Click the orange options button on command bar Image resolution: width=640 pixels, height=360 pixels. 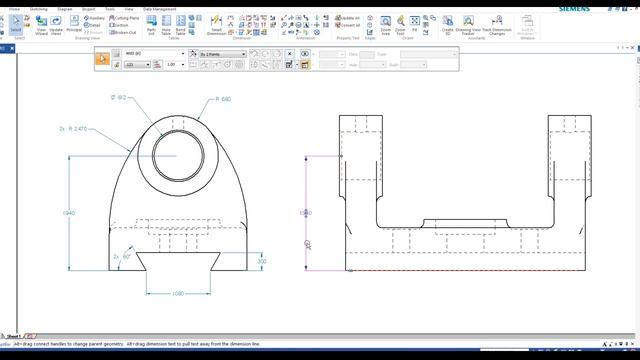click(102, 59)
